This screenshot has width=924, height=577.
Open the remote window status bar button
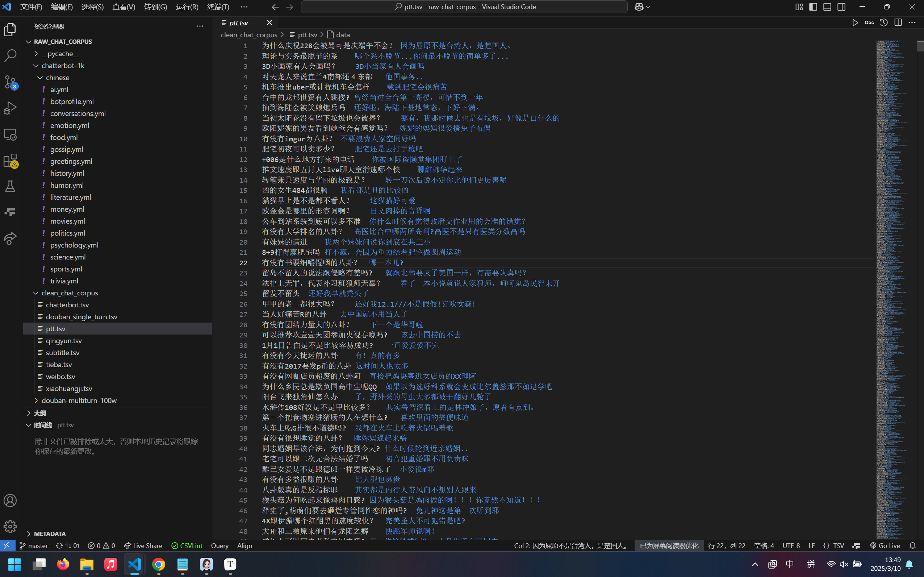(8, 546)
